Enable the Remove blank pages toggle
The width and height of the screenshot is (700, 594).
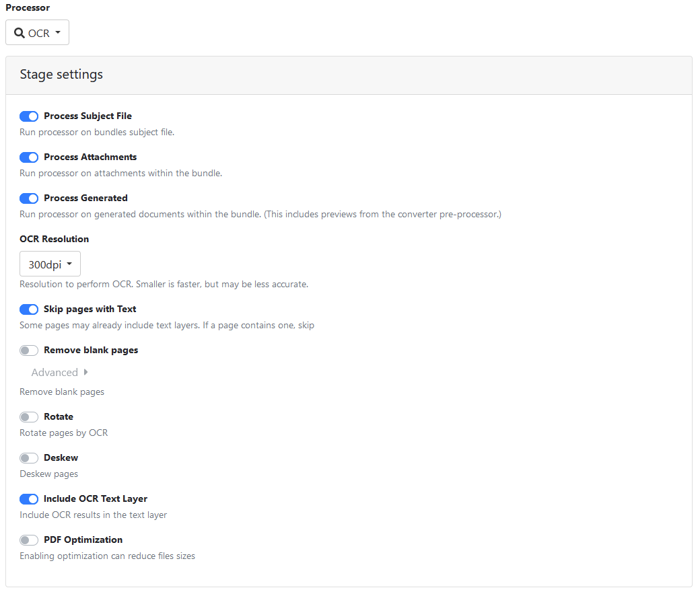(29, 350)
